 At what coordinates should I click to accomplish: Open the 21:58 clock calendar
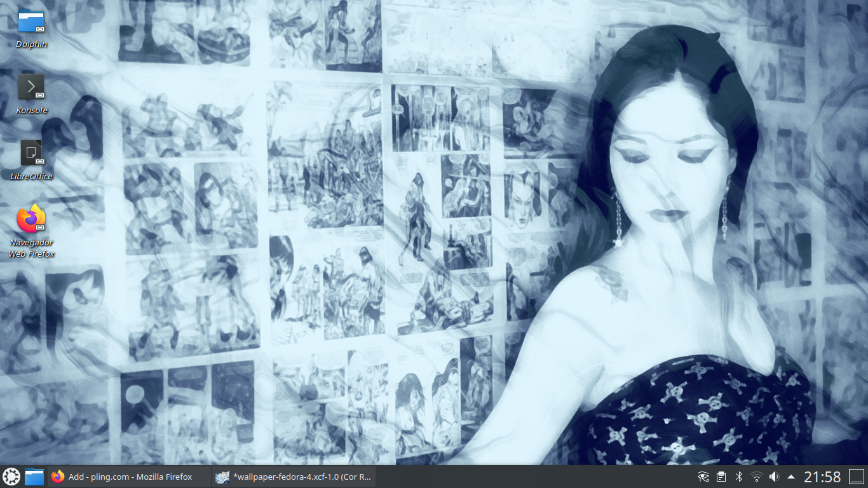click(822, 477)
